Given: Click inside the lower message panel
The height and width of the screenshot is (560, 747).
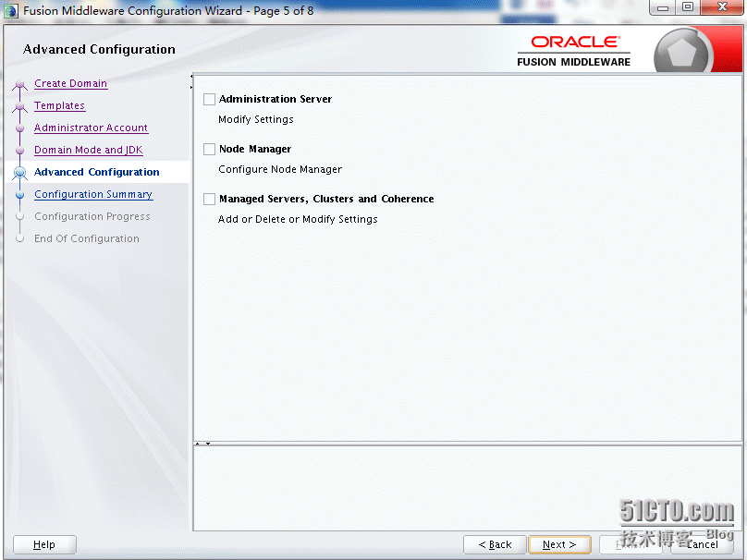Looking at the screenshot, I should (467, 488).
